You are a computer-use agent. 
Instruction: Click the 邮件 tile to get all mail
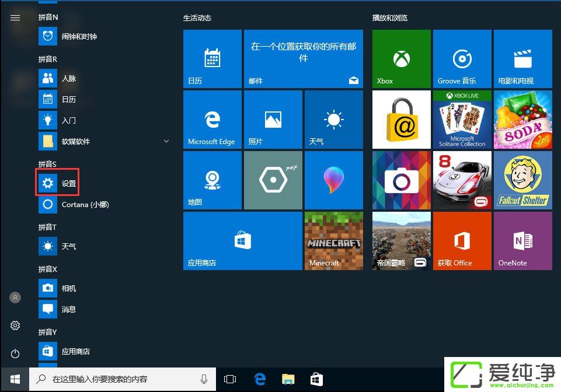click(303, 58)
